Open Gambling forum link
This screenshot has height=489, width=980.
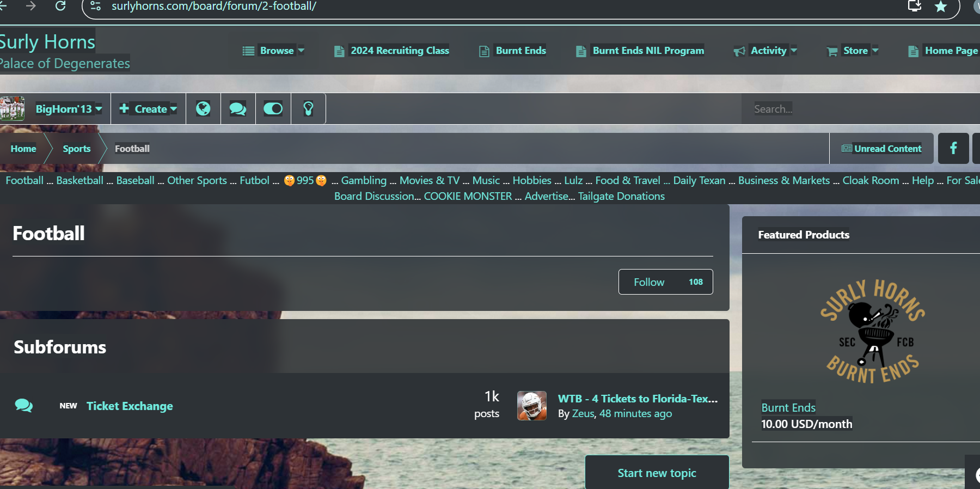pos(364,180)
